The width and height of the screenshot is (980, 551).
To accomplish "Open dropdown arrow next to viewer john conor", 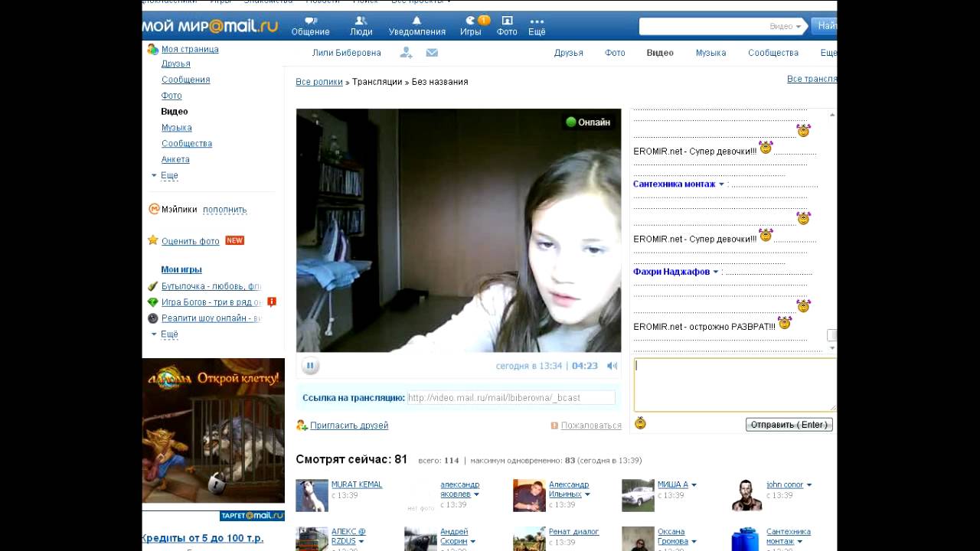I will point(808,485).
